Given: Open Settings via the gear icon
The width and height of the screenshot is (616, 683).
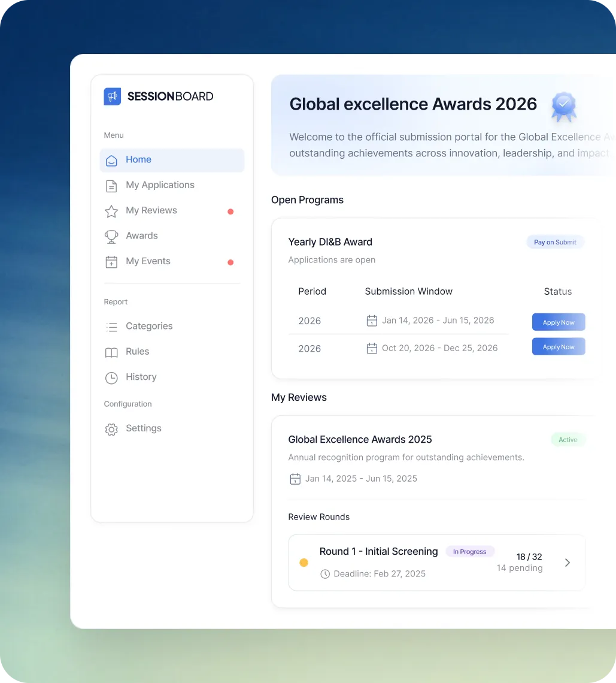Looking at the screenshot, I should [111, 429].
